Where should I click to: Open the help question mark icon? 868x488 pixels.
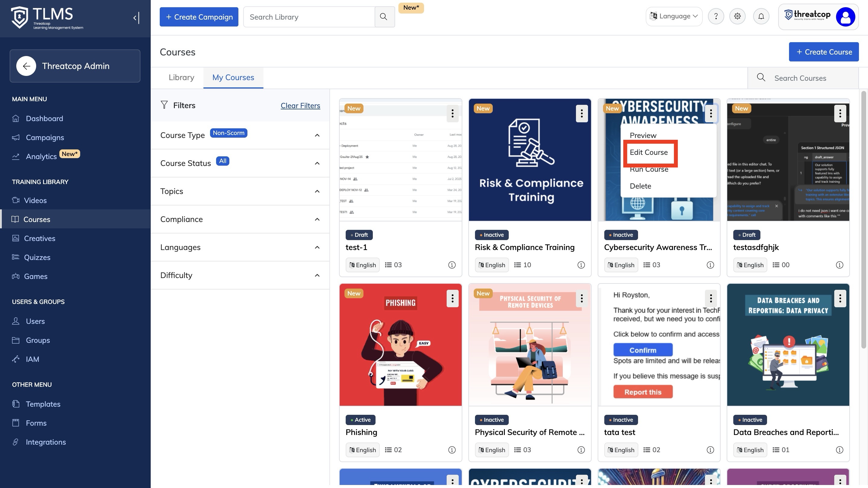point(716,16)
